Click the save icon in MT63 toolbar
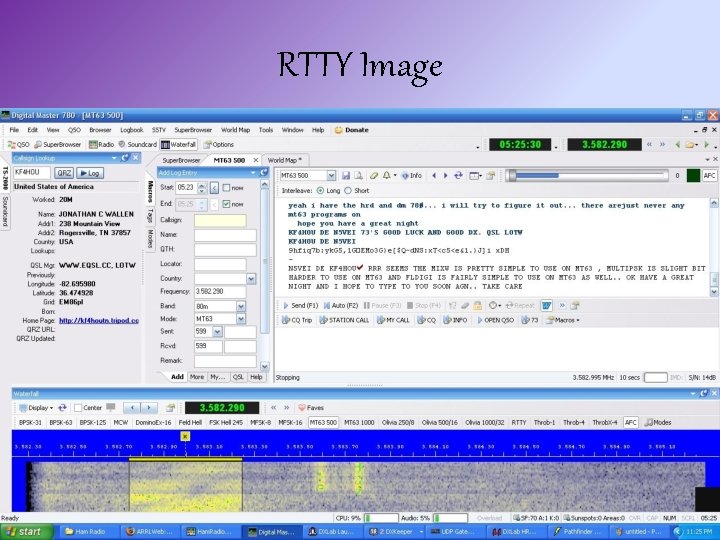 coord(346,175)
